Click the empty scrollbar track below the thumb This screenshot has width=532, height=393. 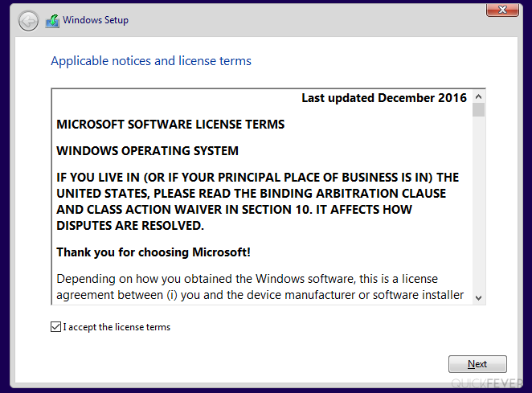click(478, 203)
